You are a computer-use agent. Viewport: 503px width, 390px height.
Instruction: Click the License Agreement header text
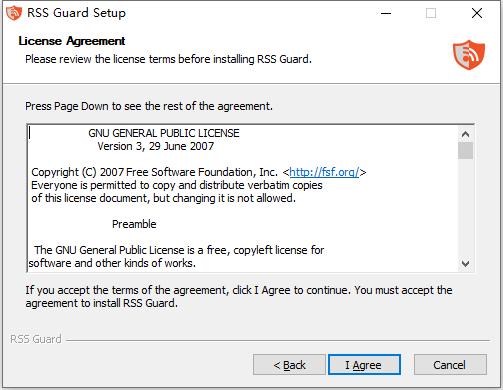pos(72,41)
